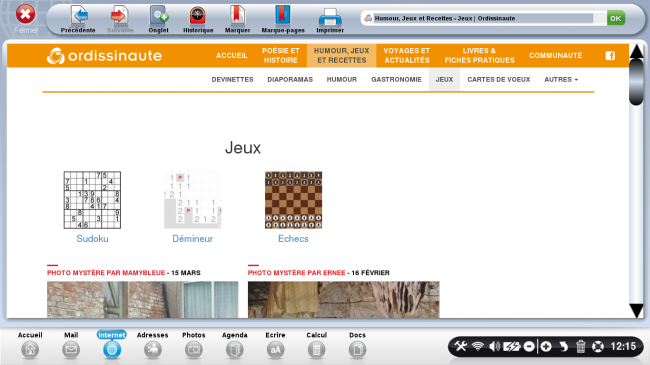Click the scrollbar down arrow

636,311
